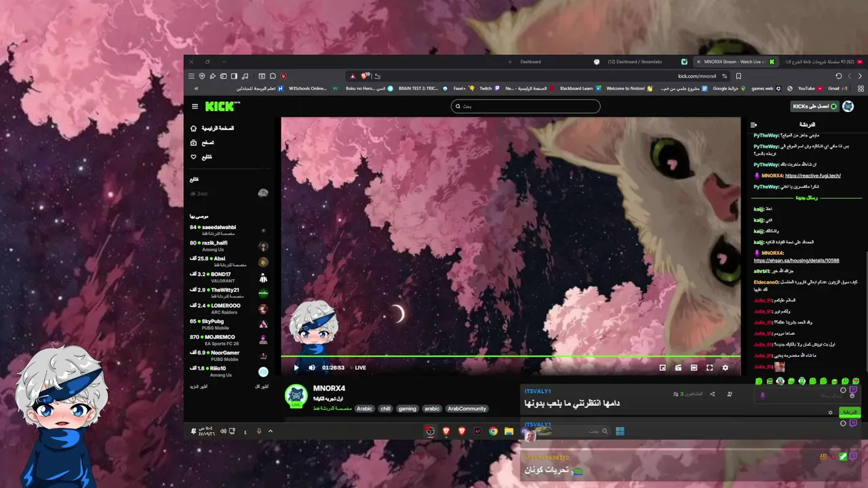Screen dimensions: 868x488
Task: Click the search field on Kick
Action: [x=526, y=106]
